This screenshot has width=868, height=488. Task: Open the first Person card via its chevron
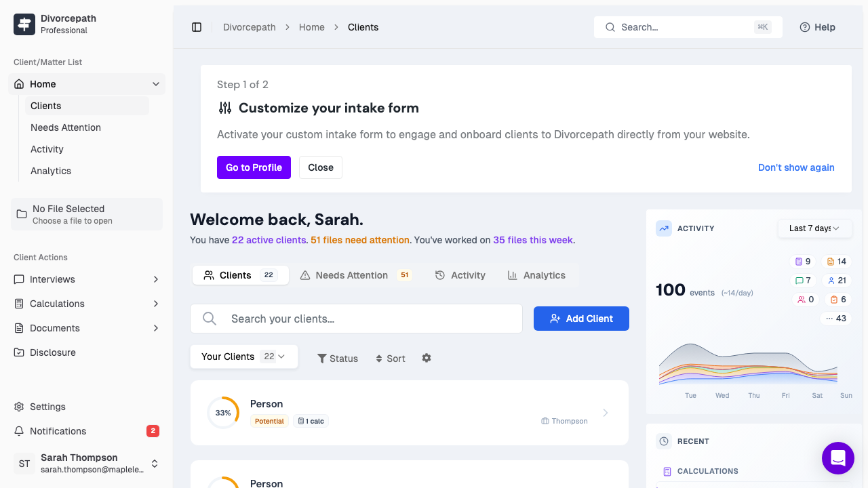point(606,413)
